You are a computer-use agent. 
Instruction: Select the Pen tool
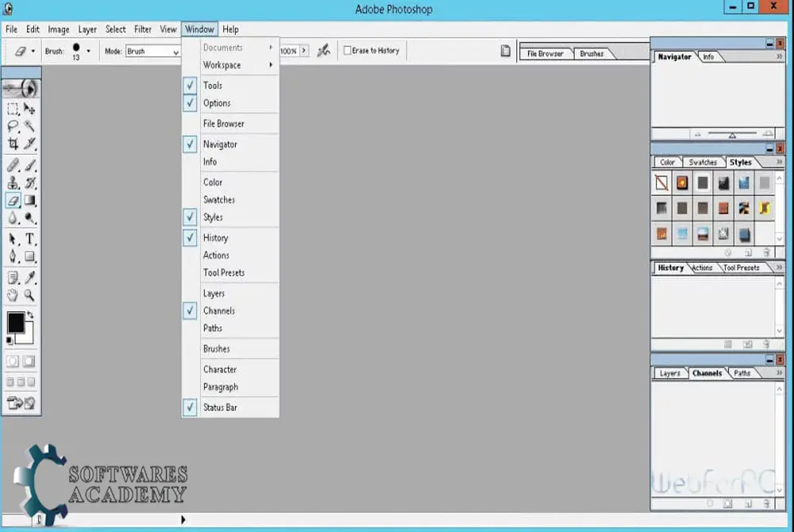pos(13,256)
